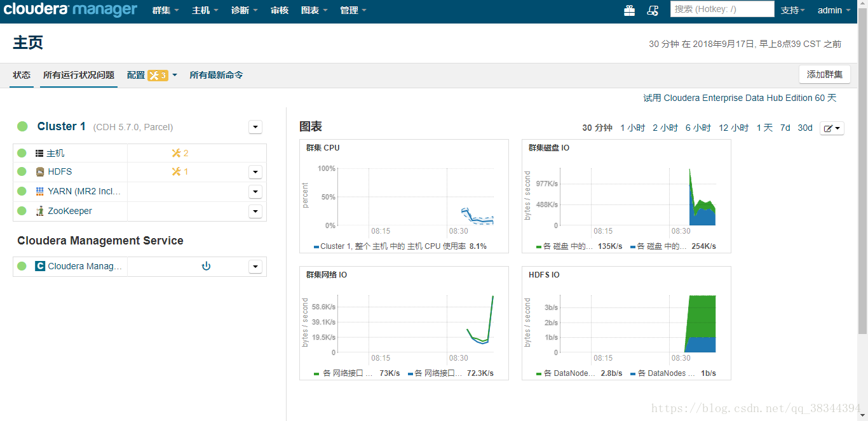
Task: Open the 群集 clusters menu
Action: click(166, 10)
